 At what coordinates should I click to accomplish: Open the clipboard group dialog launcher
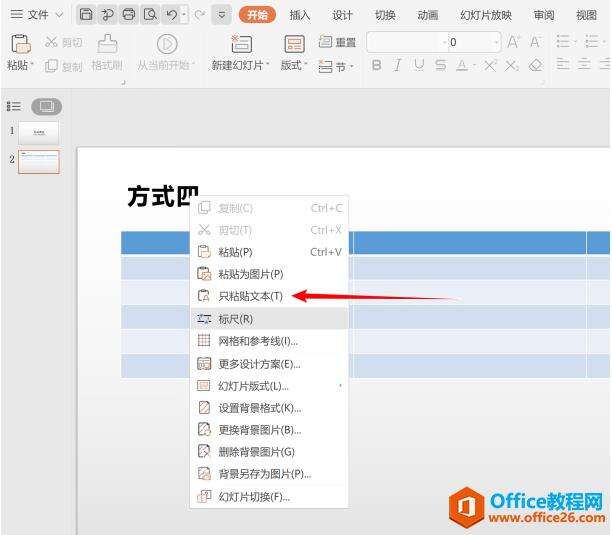[x=123, y=82]
